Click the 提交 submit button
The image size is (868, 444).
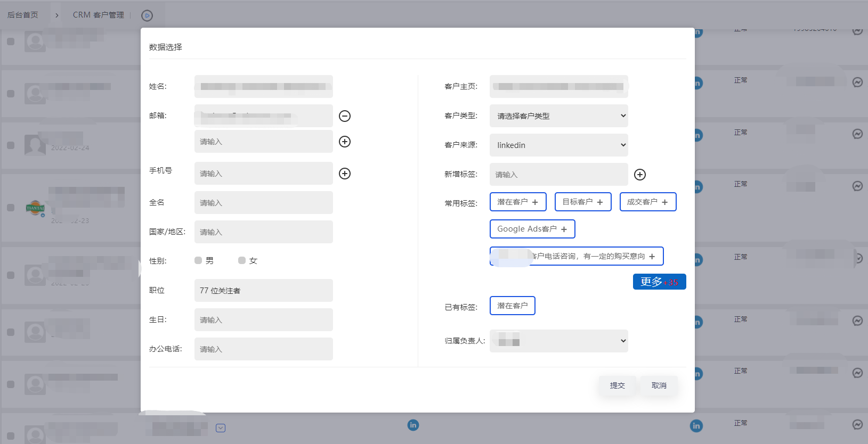click(617, 385)
